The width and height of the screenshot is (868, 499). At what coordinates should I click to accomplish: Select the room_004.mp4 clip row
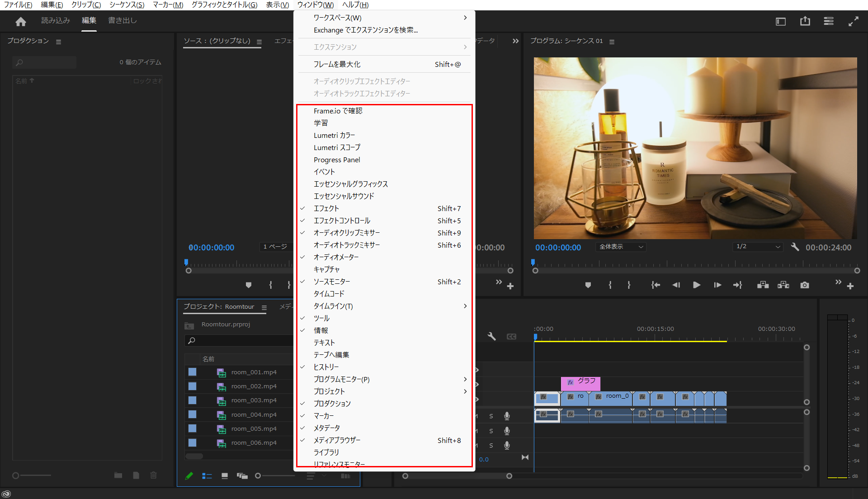(239, 414)
